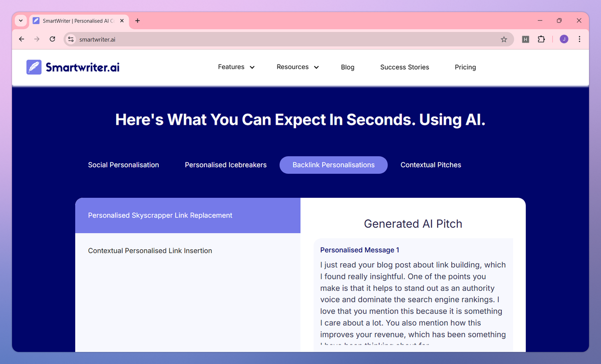The width and height of the screenshot is (601, 364).
Task: Open the tab search chevron
Action: tap(20, 21)
